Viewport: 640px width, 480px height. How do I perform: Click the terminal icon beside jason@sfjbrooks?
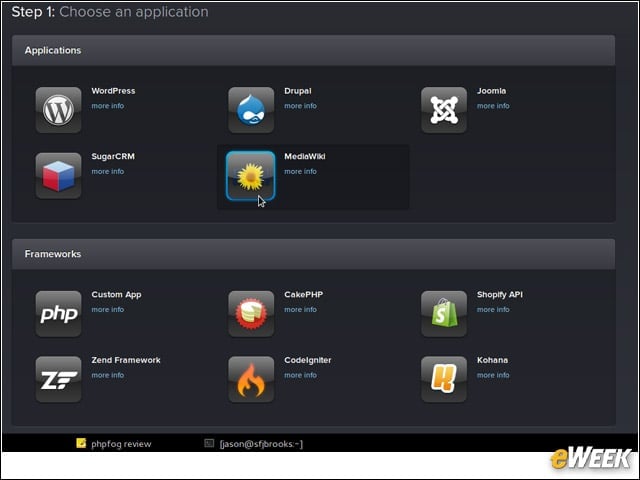[x=209, y=443]
